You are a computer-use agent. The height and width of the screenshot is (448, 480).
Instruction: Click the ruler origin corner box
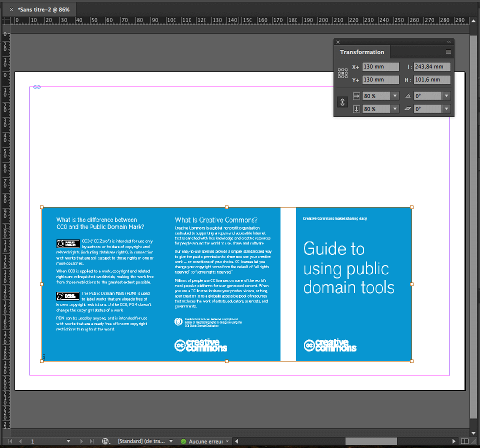[x=6, y=21]
